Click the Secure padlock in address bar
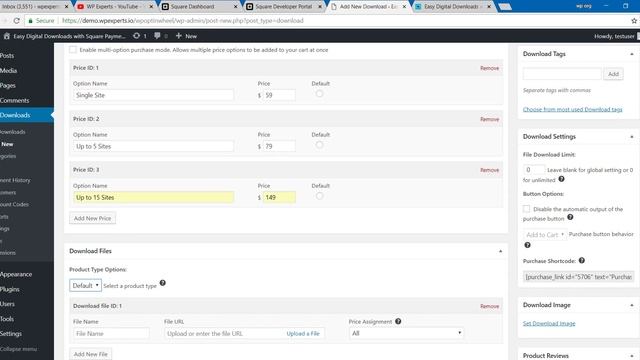The width and height of the screenshot is (640, 360). click(x=30, y=20)
